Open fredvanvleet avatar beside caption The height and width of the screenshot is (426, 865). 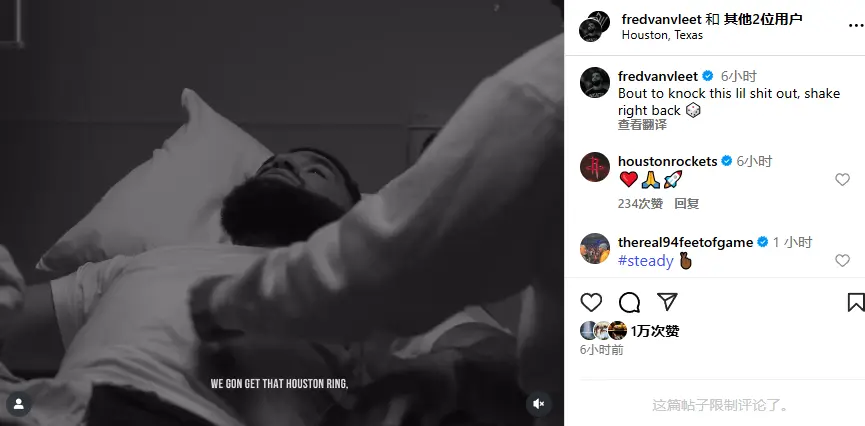click(x=595, y=83)
